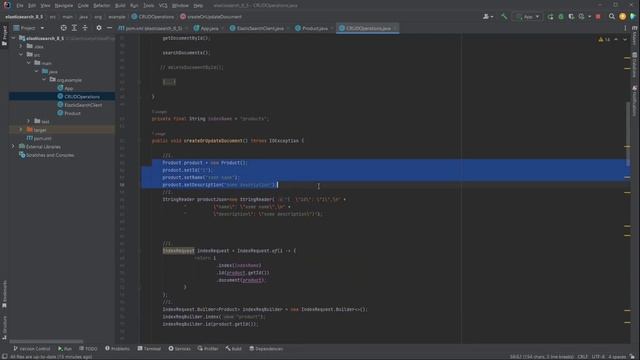The width and height of the screenshot is (640, 360).
Task: Click the red Stop button
Action: tap(598, 17)
